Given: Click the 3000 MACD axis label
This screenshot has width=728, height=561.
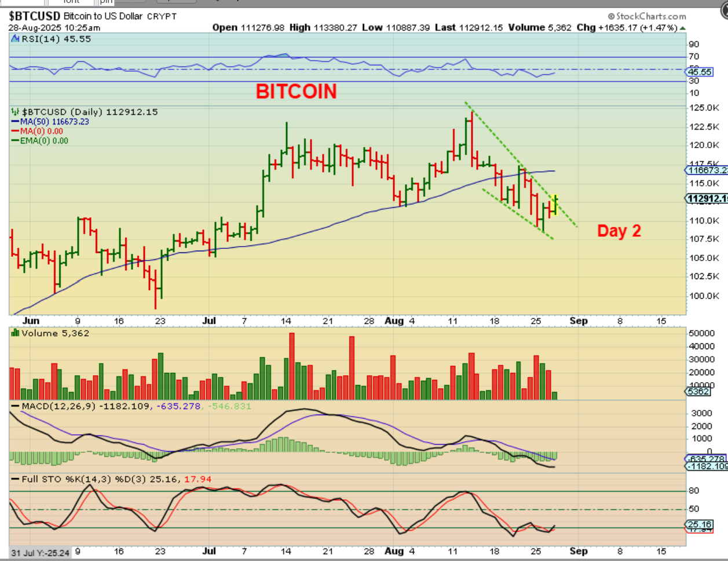Looking at the screenshot, I should click(701, 413).
